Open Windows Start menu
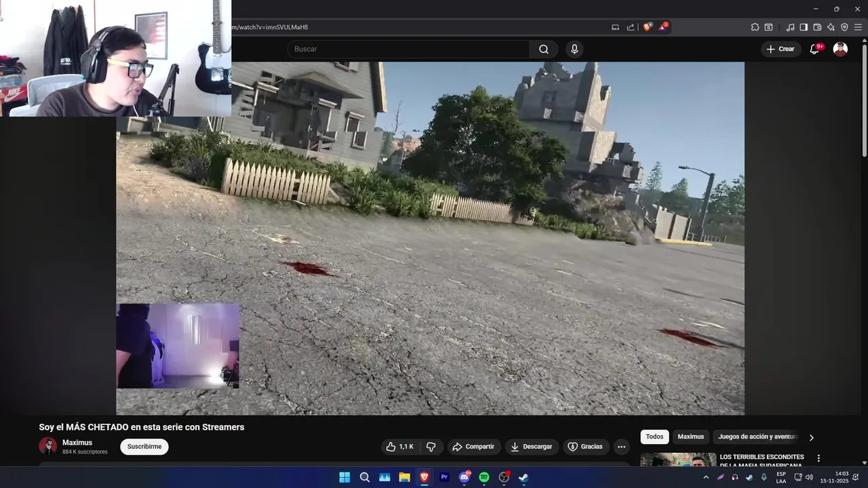The height and width of the screenshot is (488, 868). (344, 477)
